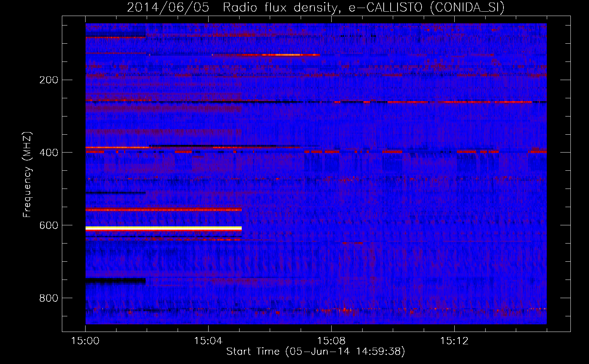Click the plot title '2014/06/05 Radio flux density'
The image size is (589, 364).
[316, 8]
